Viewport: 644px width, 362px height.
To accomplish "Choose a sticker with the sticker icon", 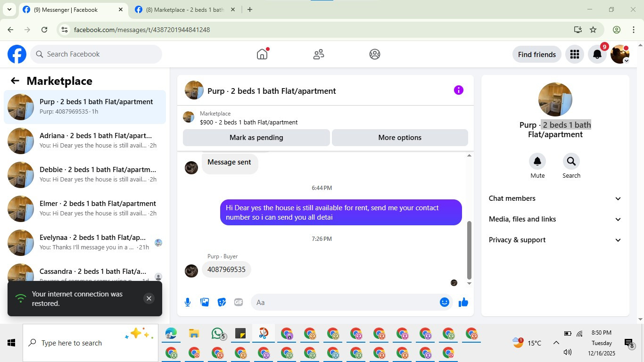I will point(222,302).
